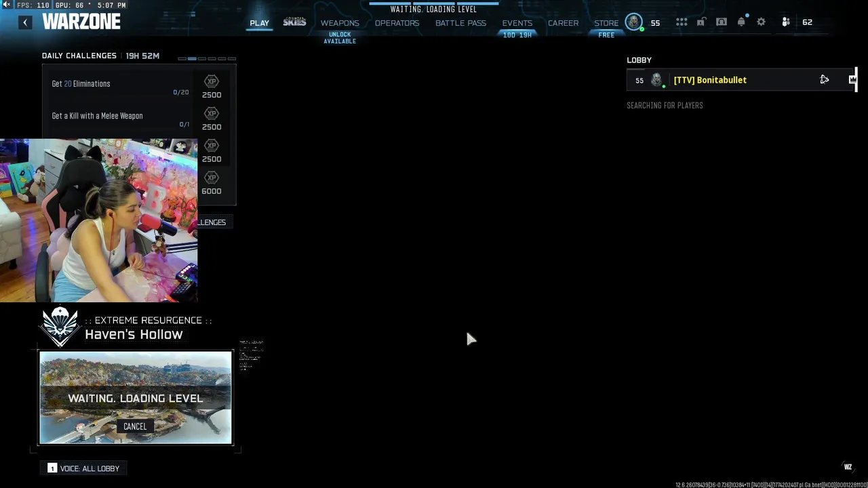
Task: Open the STORE tab
Action: click(x=606, y=23)
